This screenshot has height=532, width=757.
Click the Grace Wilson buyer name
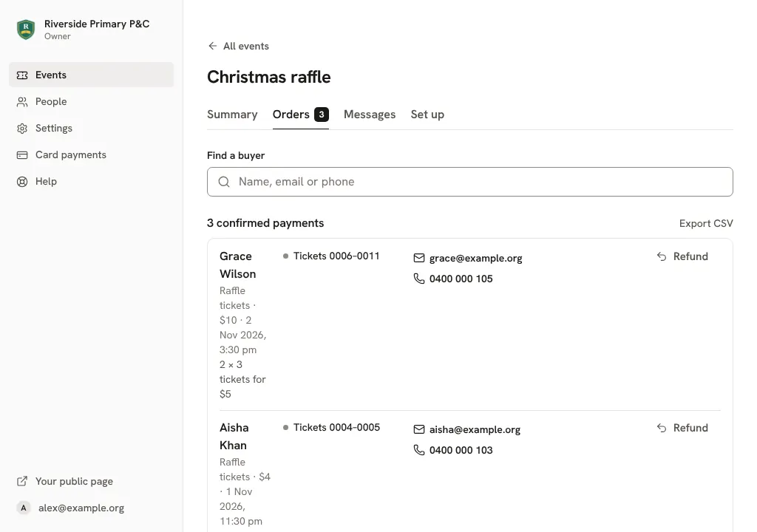coord(237,265)
